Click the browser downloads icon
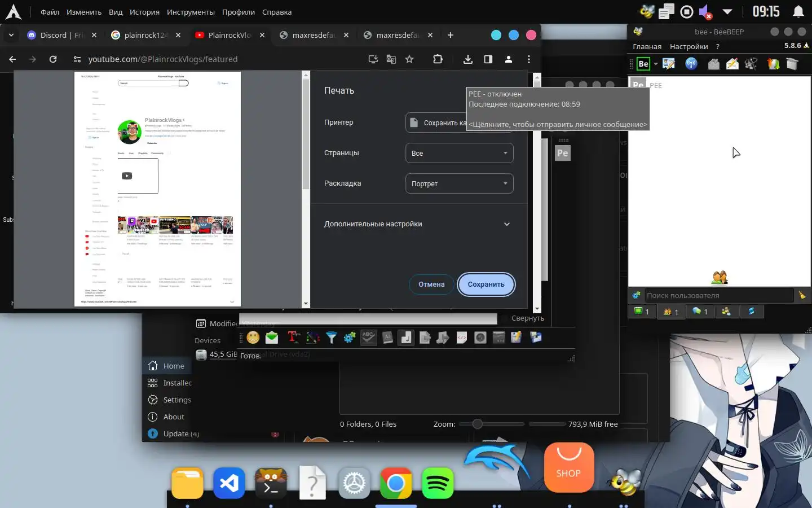This screenshot has width=812, height=508. pyautogui.click(x=467, y=59)
